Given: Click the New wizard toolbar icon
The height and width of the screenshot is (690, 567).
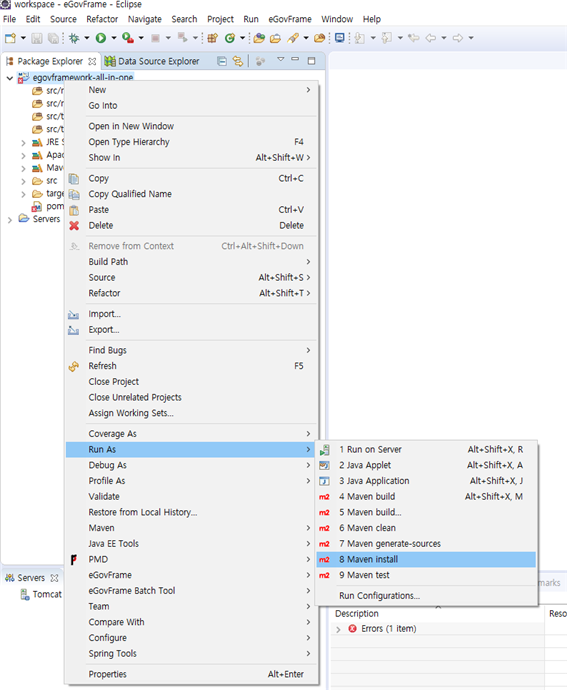Looking at the screenshot, I should click(x=10, y=38).
